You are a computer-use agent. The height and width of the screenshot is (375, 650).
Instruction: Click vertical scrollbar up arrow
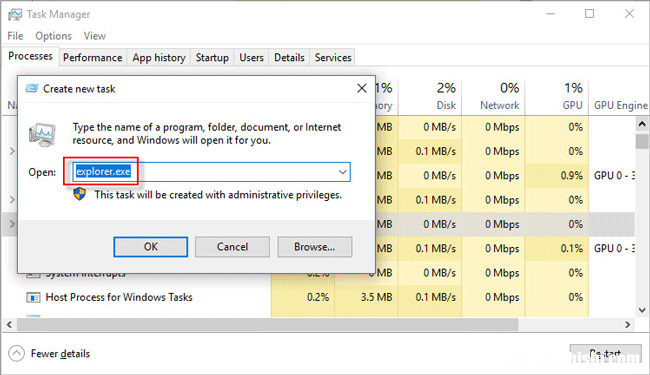click(x=642, y=124)
